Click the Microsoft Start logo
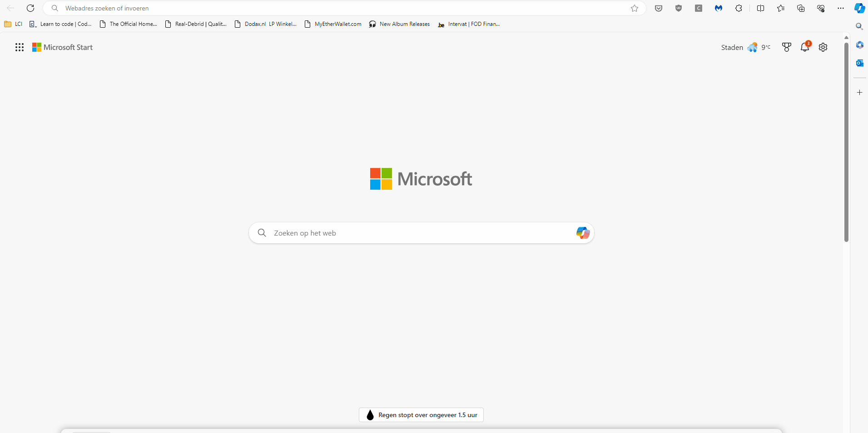The image size is (868, 433). click(x=62, y=47)
